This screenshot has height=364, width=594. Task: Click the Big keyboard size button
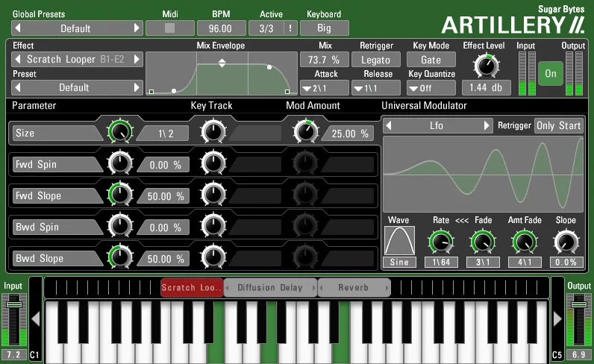(x=325, y=28)
